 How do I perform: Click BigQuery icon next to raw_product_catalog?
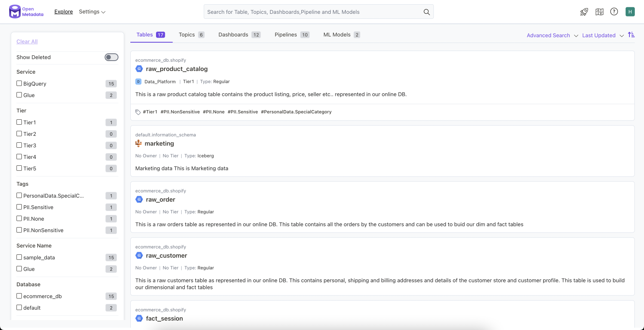[x=139, y=69]
